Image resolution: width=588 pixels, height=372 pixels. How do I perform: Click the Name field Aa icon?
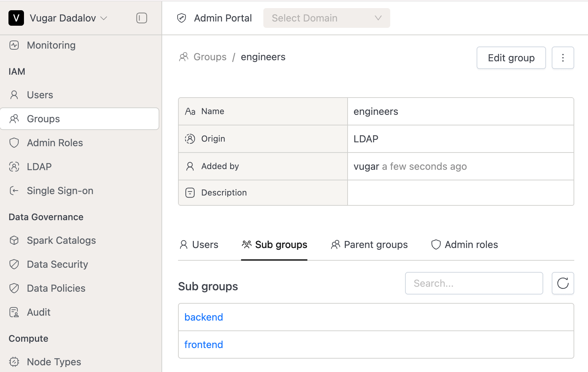coord(190,111)
